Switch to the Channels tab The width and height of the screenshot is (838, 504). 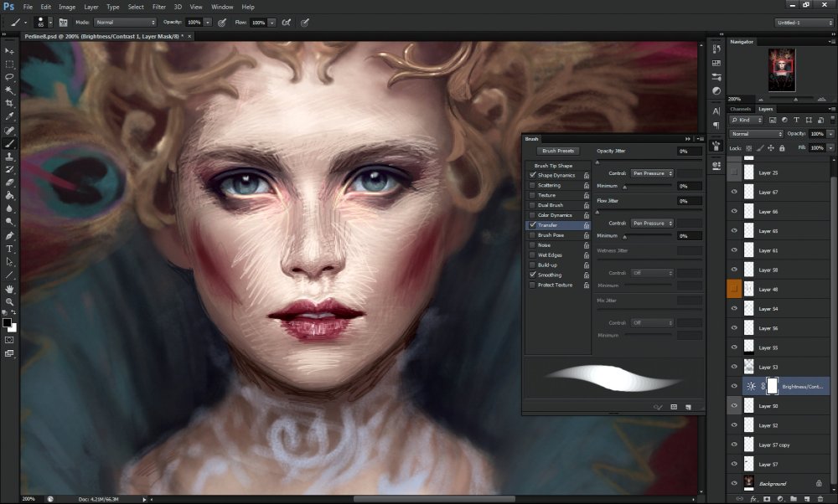[740, 109]
